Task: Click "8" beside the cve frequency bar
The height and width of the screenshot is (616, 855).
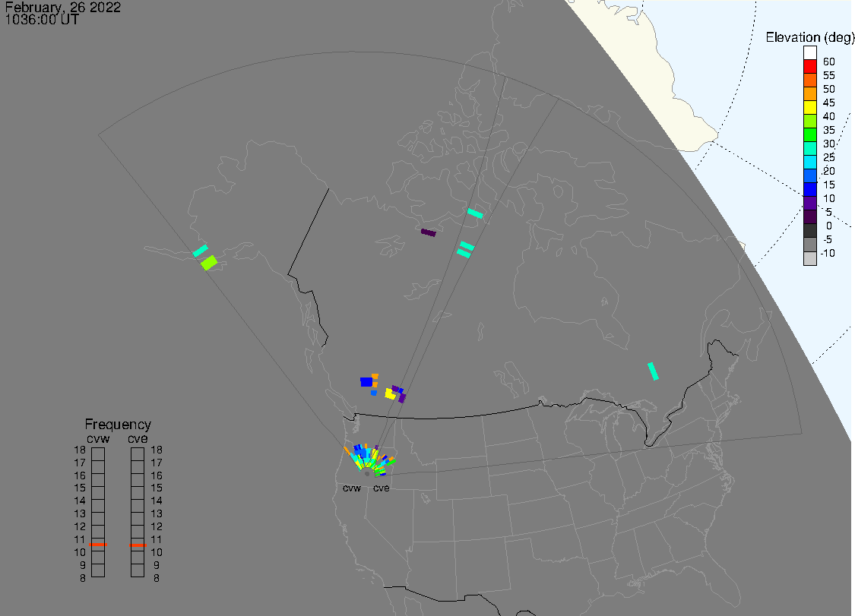Action: tap(157, 578)
